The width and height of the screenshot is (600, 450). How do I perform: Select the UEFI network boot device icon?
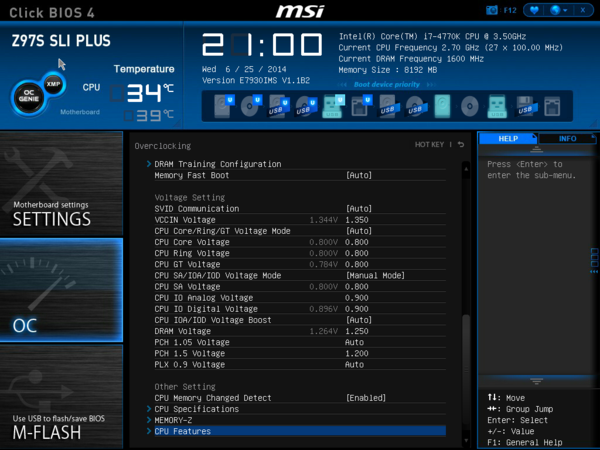(361, 106)
